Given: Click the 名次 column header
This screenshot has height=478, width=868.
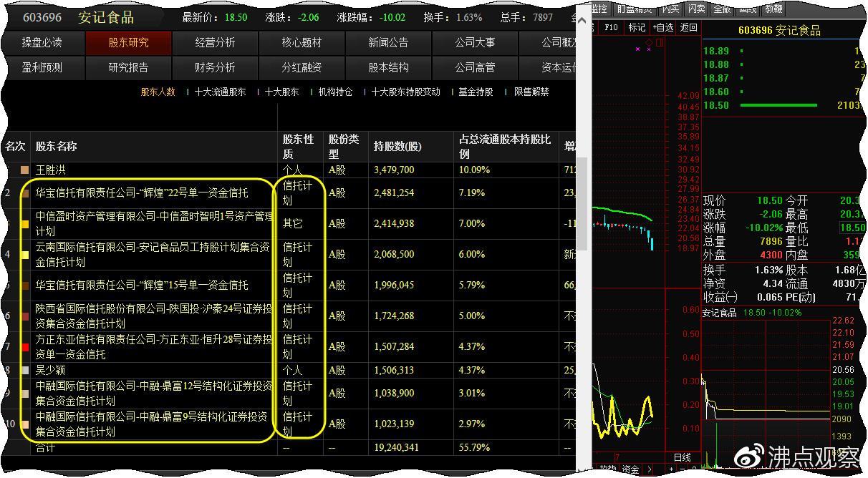Looking at the screenshot, I should coord(15,147).
